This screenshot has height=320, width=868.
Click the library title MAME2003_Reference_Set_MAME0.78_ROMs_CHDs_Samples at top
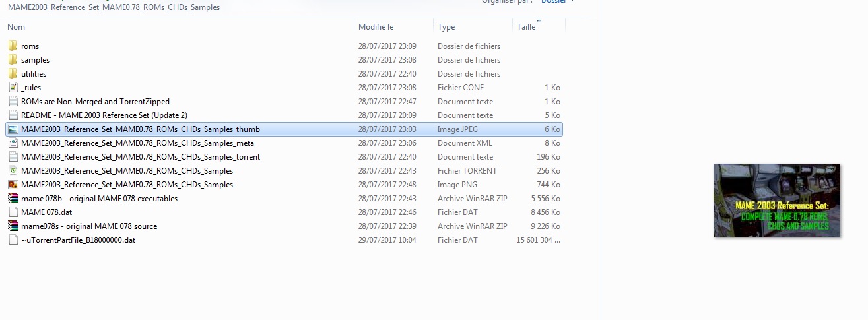114,7
